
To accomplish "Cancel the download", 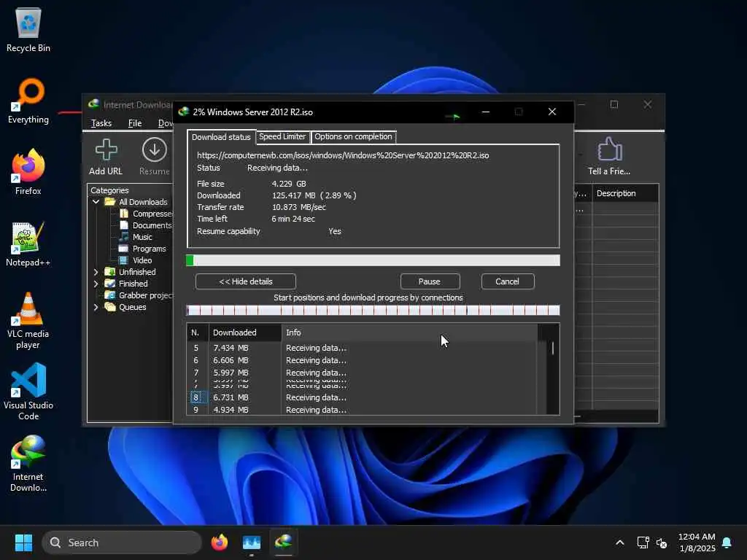I will (x=508, y=281).
